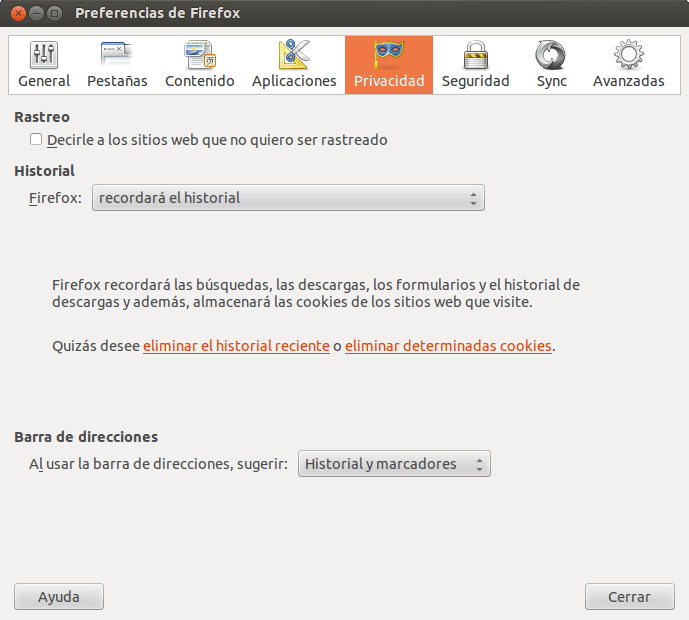The image size is (689, 620).
Task: Click the Cerrar button
Action: point(629,597)
